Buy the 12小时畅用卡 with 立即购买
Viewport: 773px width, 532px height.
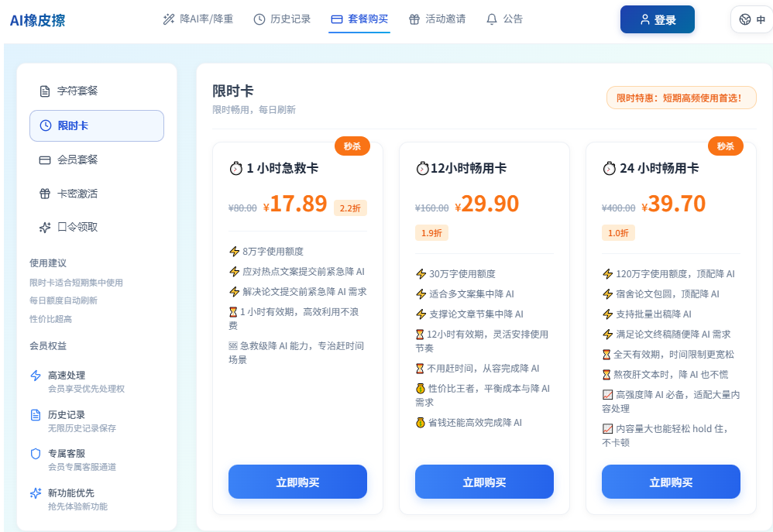click(484, 482)
